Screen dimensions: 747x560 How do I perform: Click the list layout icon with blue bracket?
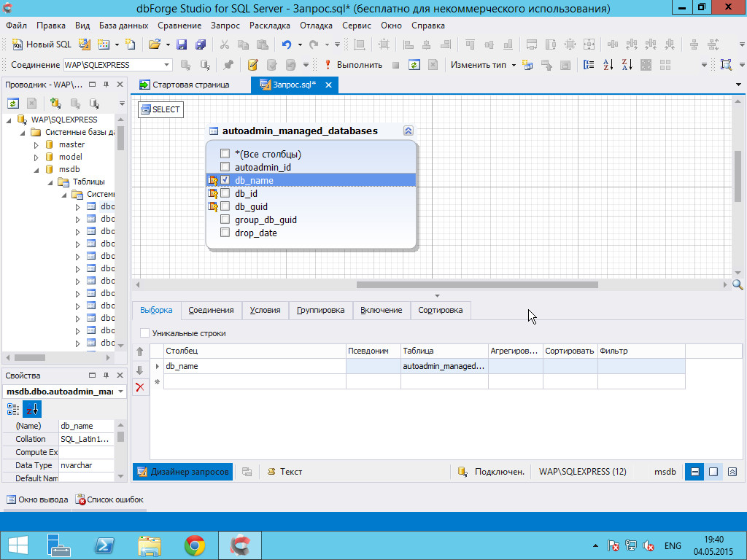[x=589, y=65]
